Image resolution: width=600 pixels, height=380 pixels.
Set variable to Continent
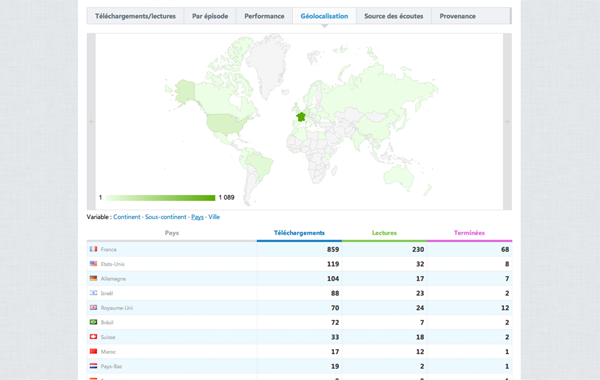coord(127,217)
